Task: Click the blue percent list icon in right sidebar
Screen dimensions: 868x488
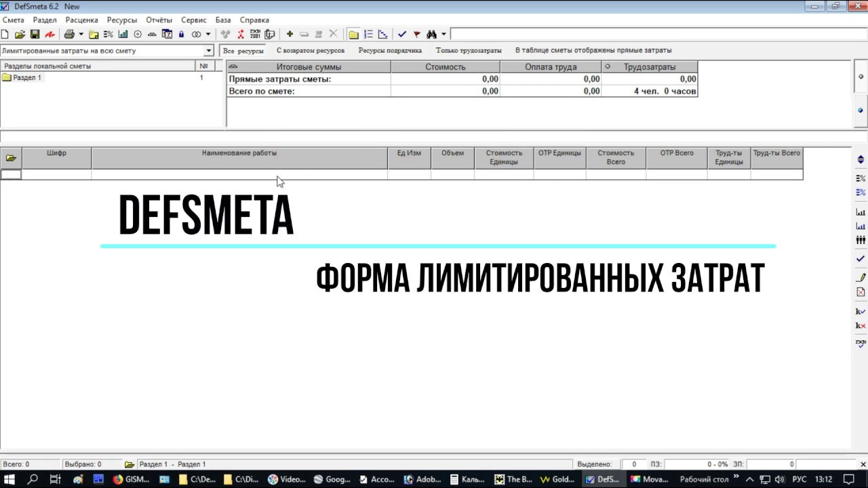Action: pyautogui.click(x=861, y=192)
